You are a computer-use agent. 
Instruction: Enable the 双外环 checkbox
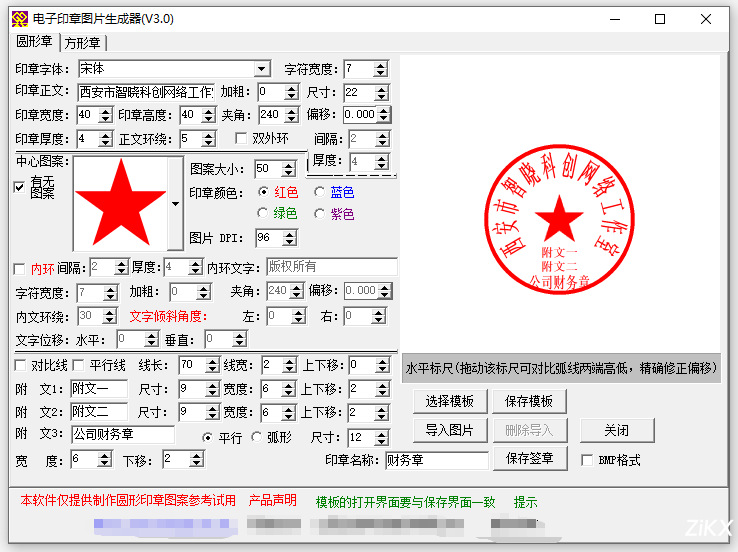tap(240, 138)
